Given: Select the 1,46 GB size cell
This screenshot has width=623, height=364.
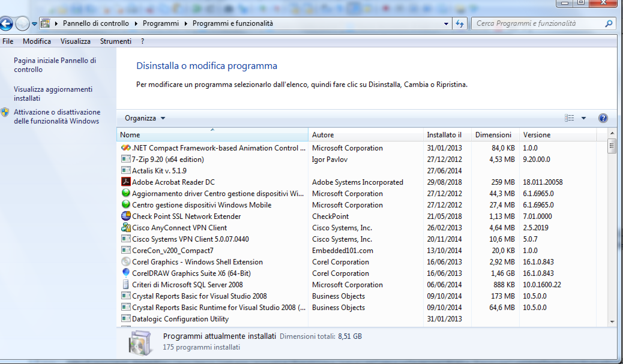Looking at the screenshot, I should (x=503, y=273).
